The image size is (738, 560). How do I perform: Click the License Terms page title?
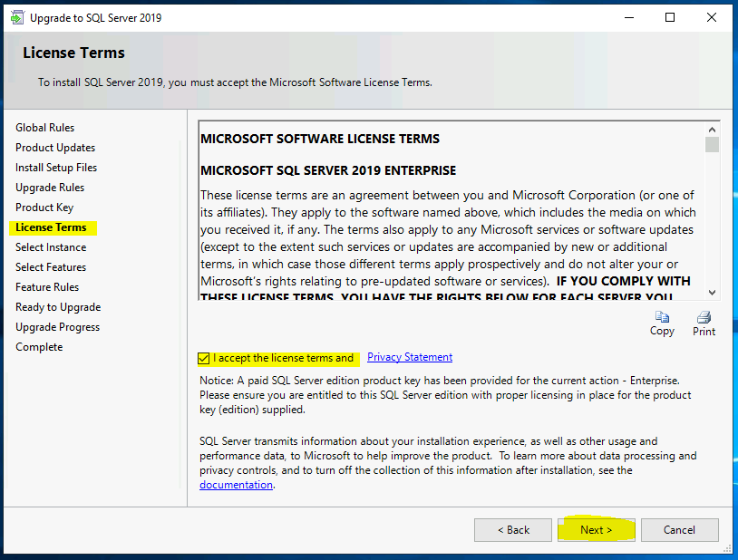click(x=74, y=53)
